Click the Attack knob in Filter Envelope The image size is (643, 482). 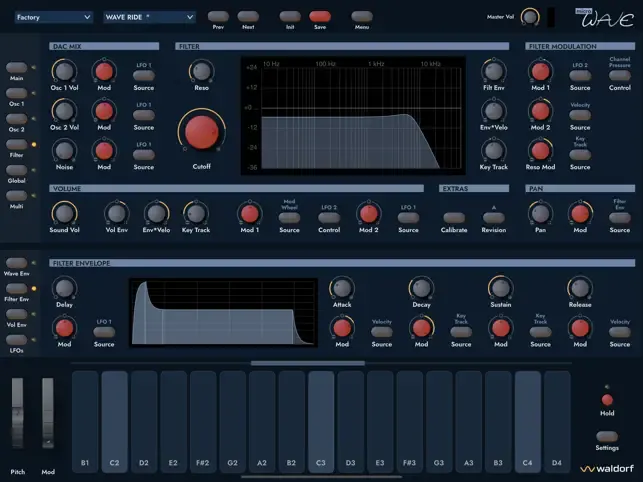click(x=342, y=288)
